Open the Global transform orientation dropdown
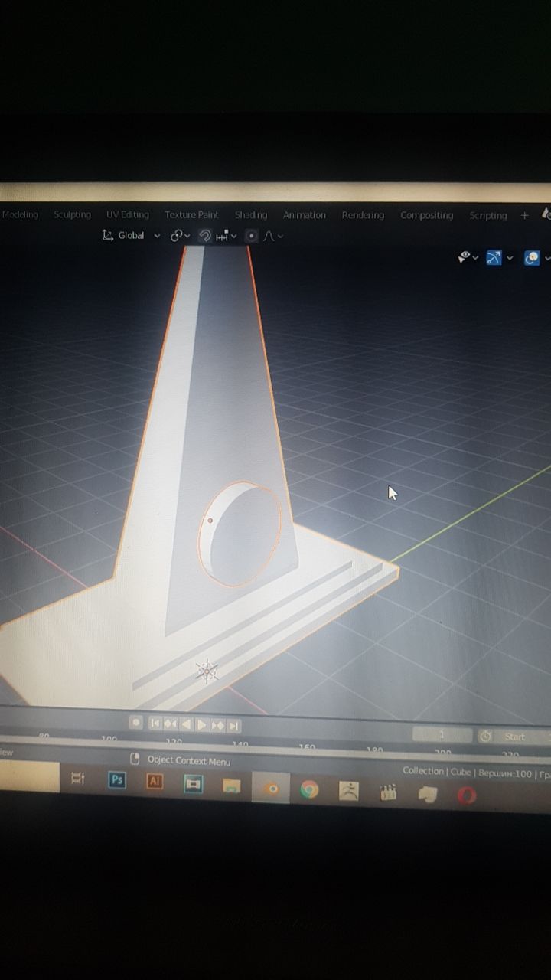The image size is (551, 980). [x=132, y=235]
